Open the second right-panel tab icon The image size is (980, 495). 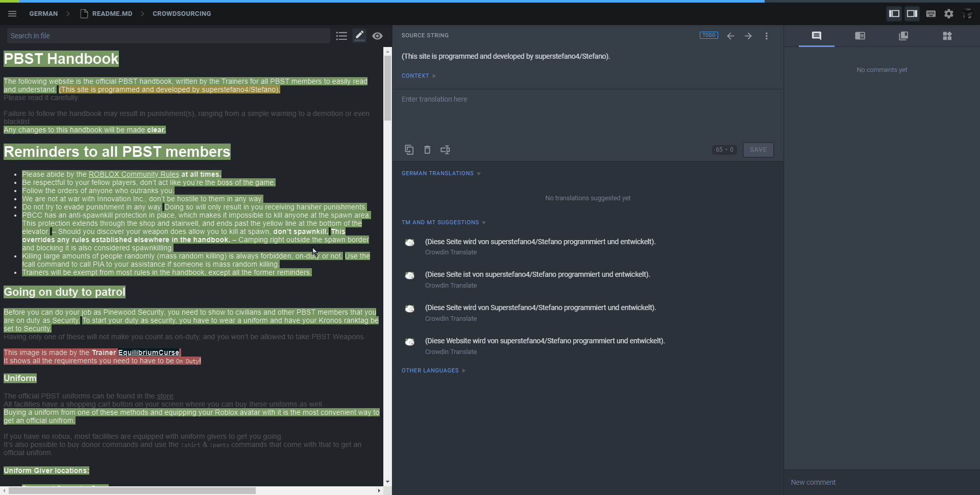[x=860, y=36]
